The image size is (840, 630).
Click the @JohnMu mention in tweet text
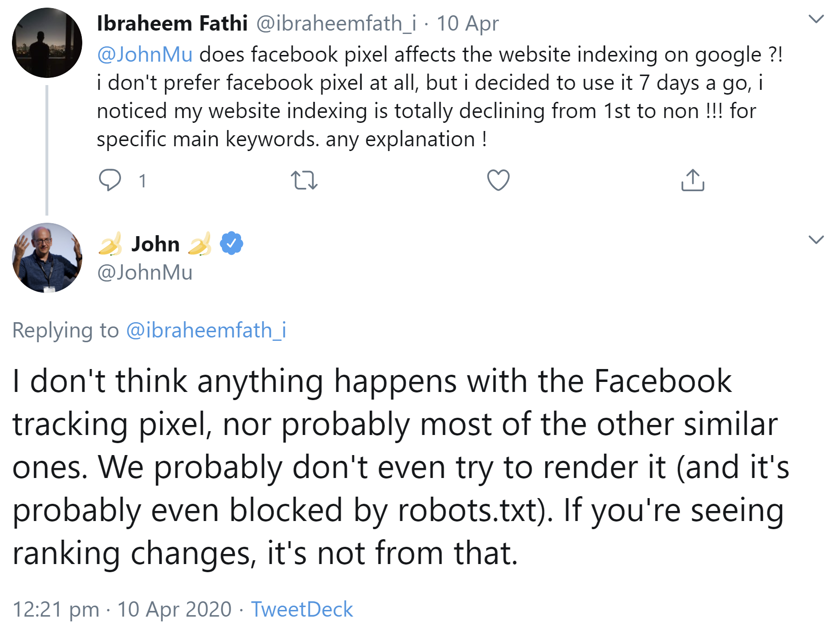click(x=144, y=54)
